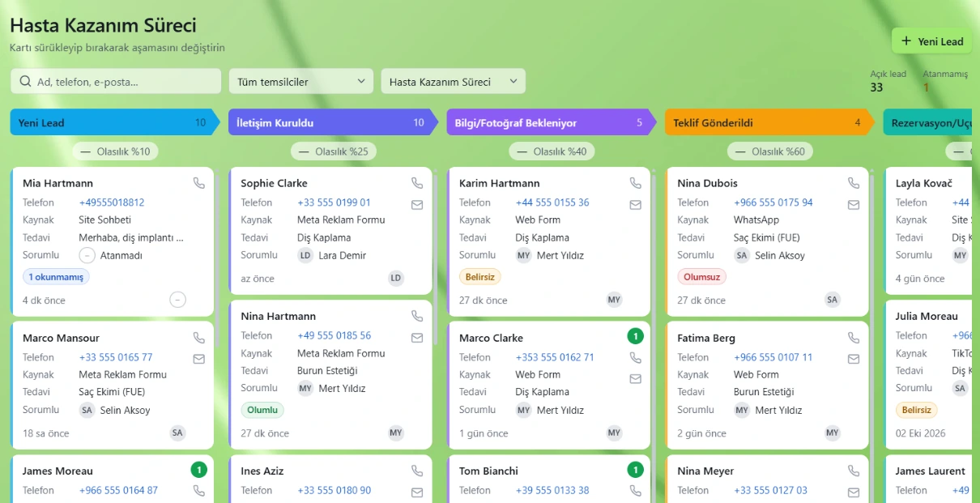Image resolution: width=980 pixels, height=503 pixels.
Task: Click phone icon on Marco Mansour card
Action: [x=199, y=338]
